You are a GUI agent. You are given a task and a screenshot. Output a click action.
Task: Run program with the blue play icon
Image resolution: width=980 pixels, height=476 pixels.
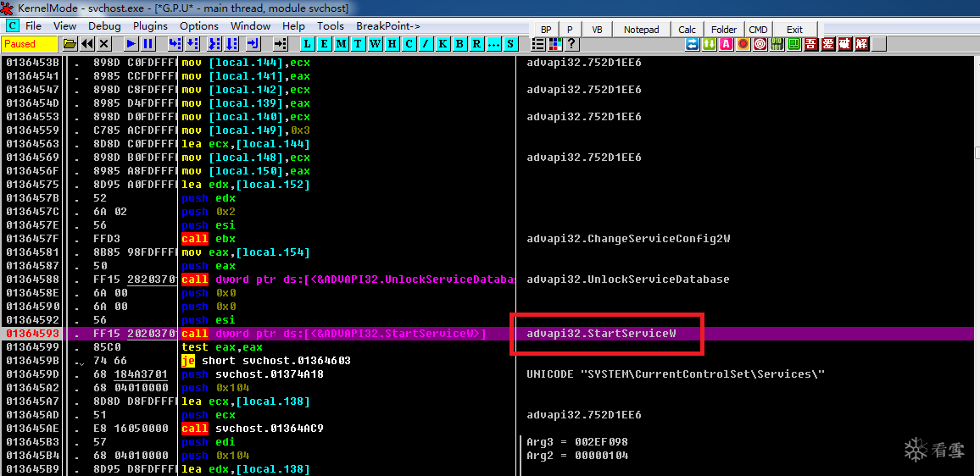coord(131,44)
